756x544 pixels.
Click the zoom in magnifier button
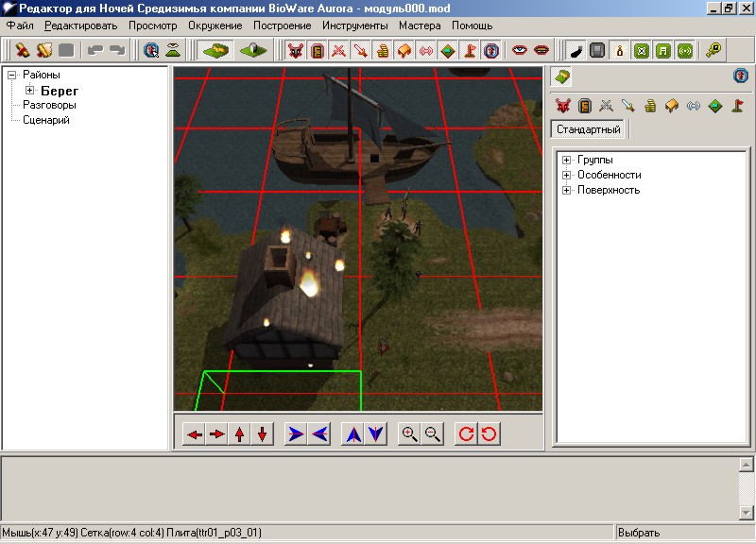[x=409, y=434]
